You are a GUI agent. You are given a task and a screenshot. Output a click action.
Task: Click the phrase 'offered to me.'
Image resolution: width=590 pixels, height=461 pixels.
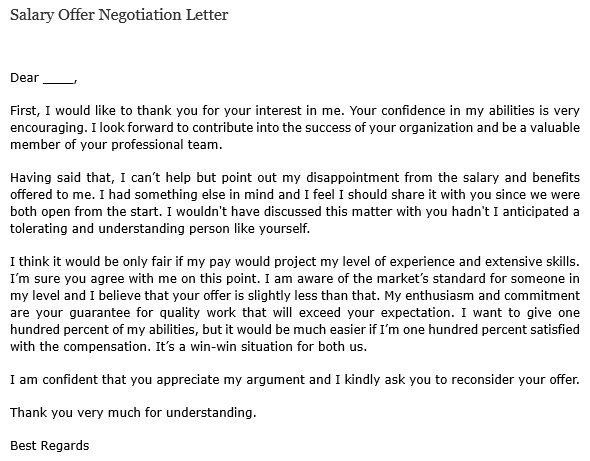pyautogui.click(x=53, y=195)
